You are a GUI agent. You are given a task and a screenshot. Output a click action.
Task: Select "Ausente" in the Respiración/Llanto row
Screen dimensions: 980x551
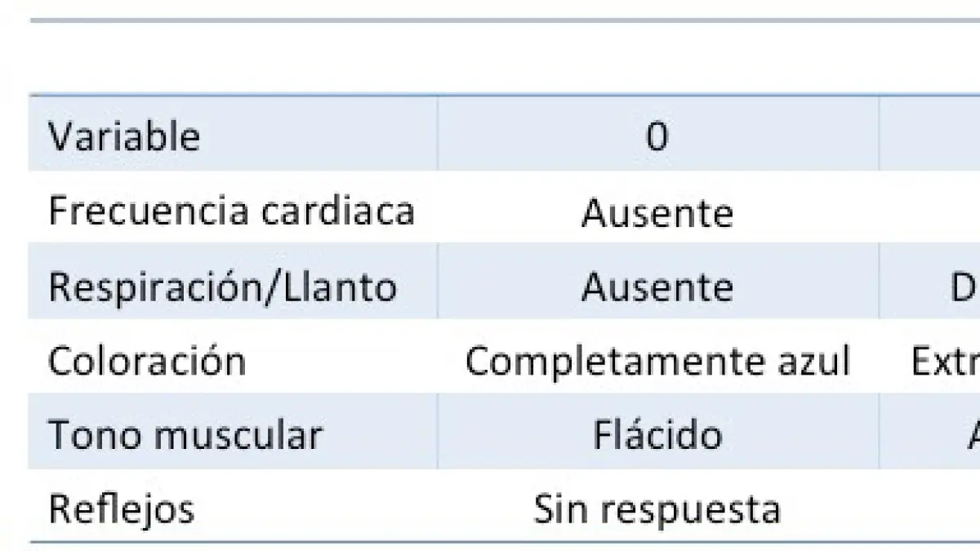click(657, 287)
